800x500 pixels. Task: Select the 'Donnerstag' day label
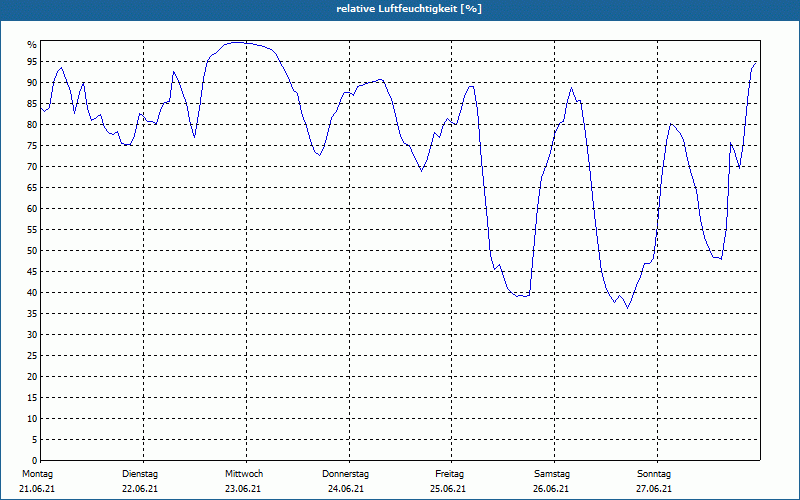pos(345,474)
